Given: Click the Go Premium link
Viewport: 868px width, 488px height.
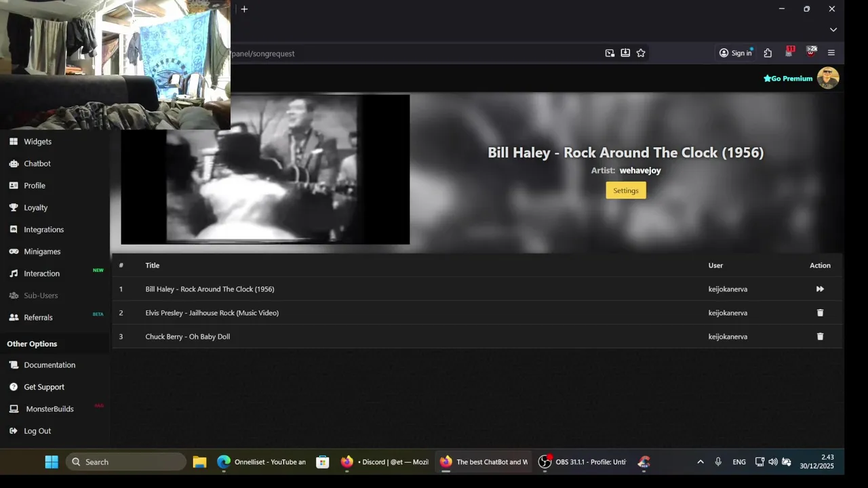Looking at the screenshot, I should click(788, 79).
